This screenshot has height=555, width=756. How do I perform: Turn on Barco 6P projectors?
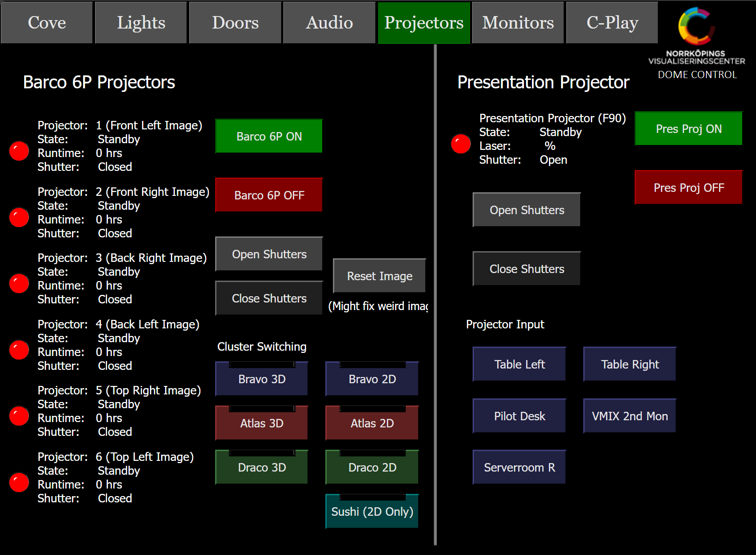pos(269,136)
